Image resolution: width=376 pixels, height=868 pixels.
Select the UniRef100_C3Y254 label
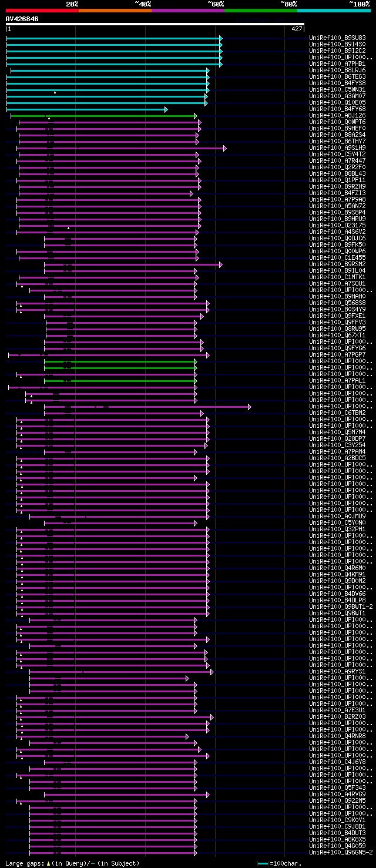point(337,445)
